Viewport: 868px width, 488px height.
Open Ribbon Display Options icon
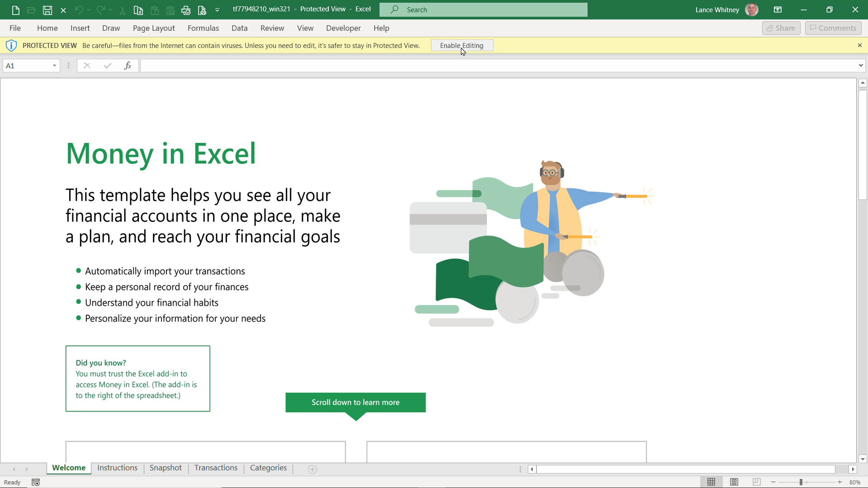(778, 9)
